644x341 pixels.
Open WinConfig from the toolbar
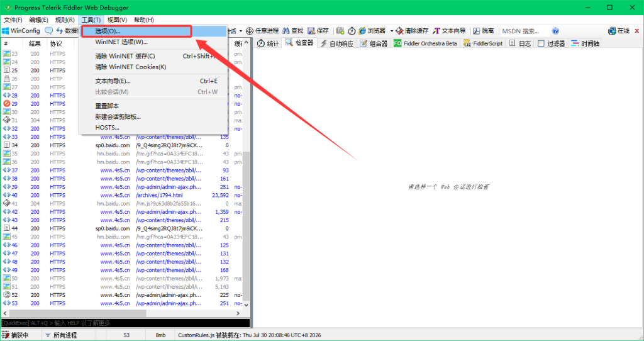(21, 31)
